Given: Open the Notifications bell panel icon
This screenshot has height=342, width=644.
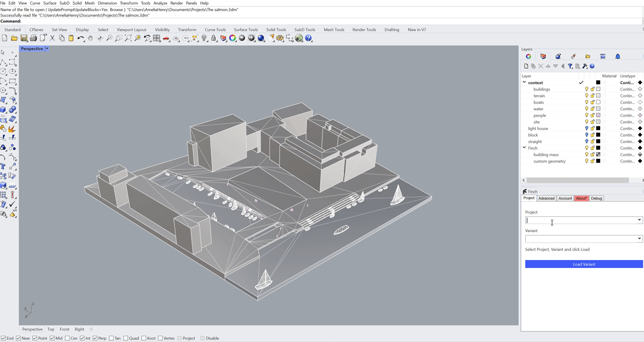Looking at the screenshot, I should click(x=618, y=56).
